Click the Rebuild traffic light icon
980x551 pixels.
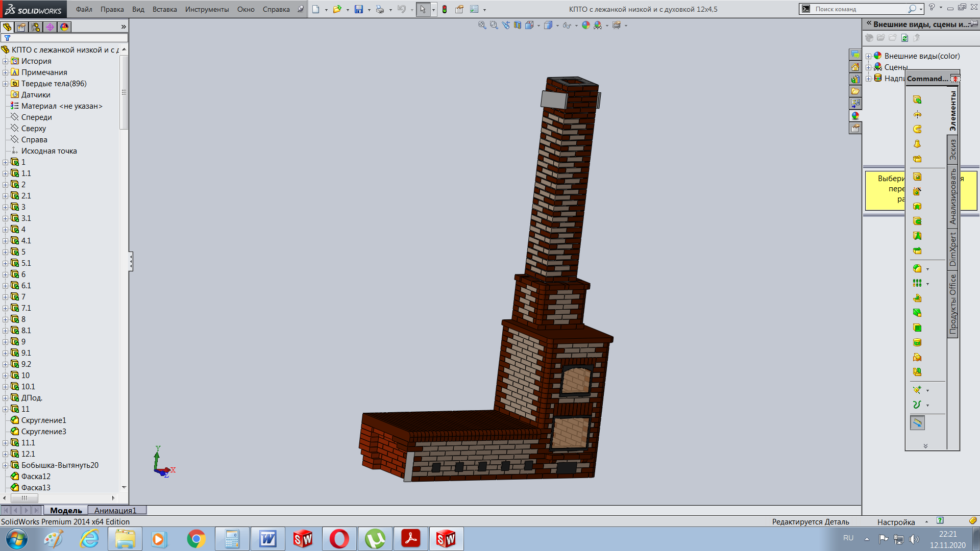point(445,9)
